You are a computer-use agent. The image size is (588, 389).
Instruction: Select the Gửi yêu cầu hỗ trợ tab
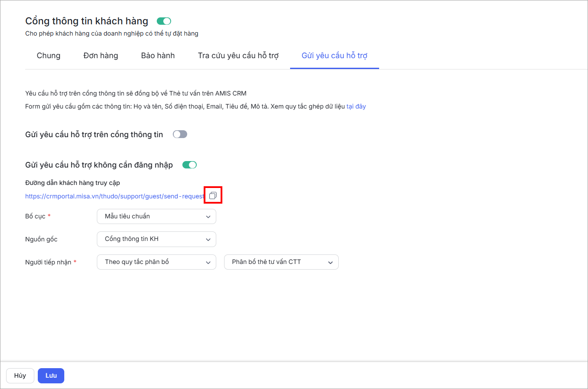[x=335, y=56]
